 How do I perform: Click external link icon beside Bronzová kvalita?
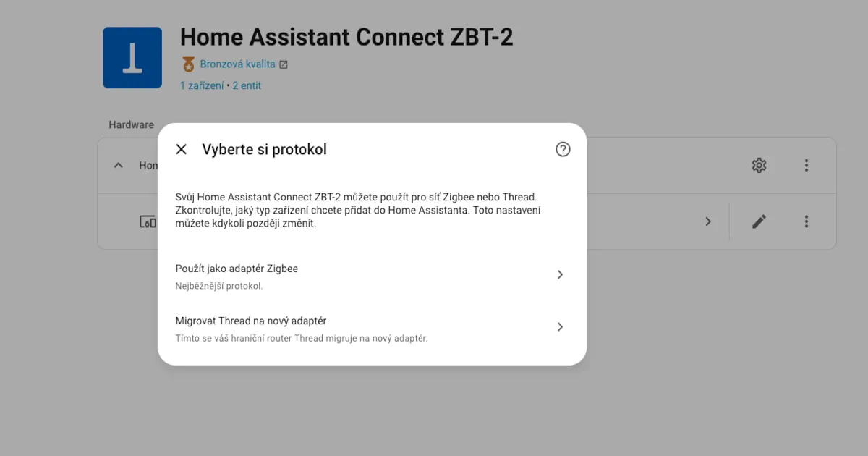[284, 64]
